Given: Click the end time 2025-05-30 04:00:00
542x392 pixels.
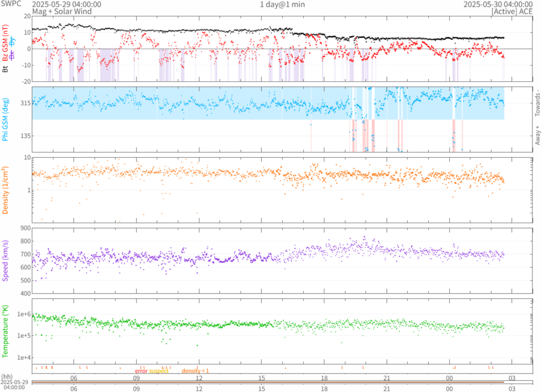Looking at the screenshot, I should [498, 4].
